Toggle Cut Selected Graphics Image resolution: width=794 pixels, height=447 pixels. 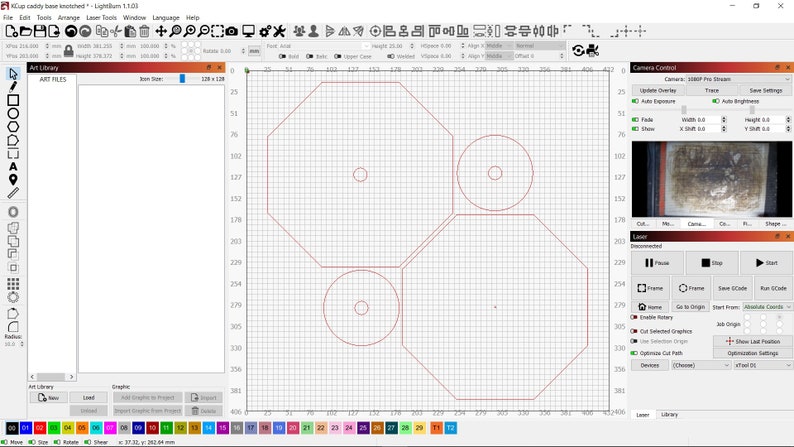coord(634,332)
